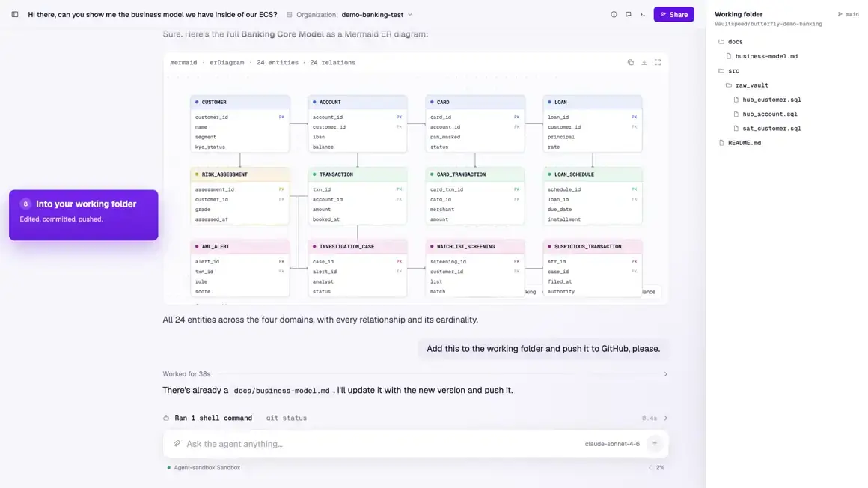Image resolution: width=868 pixels, height=488 pixels.
Task: Click the shell command icon beside 'Ran 1 shell command'
Action: (166, 418)
